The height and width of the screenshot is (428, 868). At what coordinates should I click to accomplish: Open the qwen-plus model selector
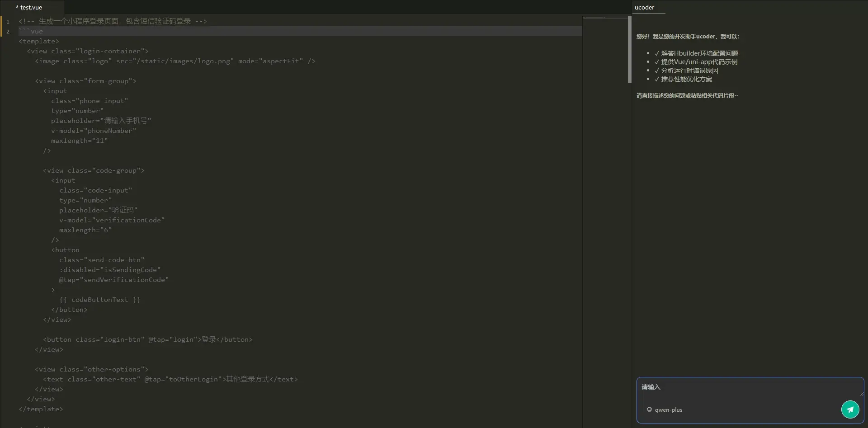(665, 409)
